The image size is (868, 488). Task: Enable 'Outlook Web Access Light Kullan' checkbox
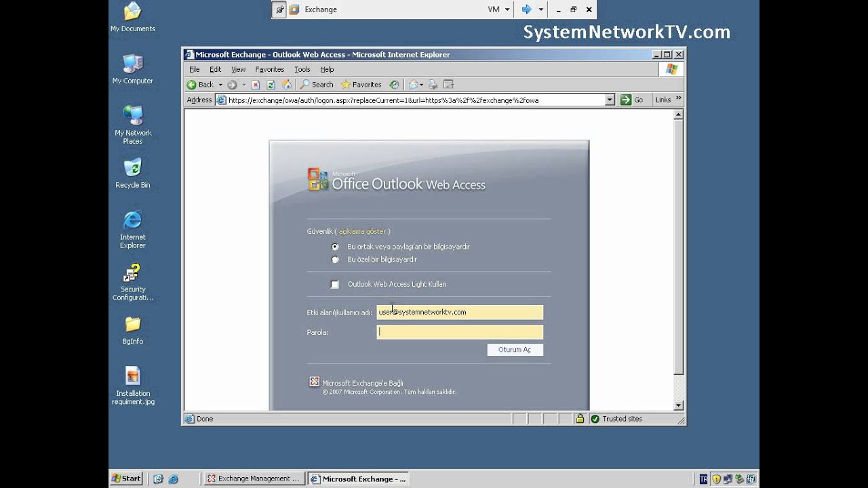335,285
